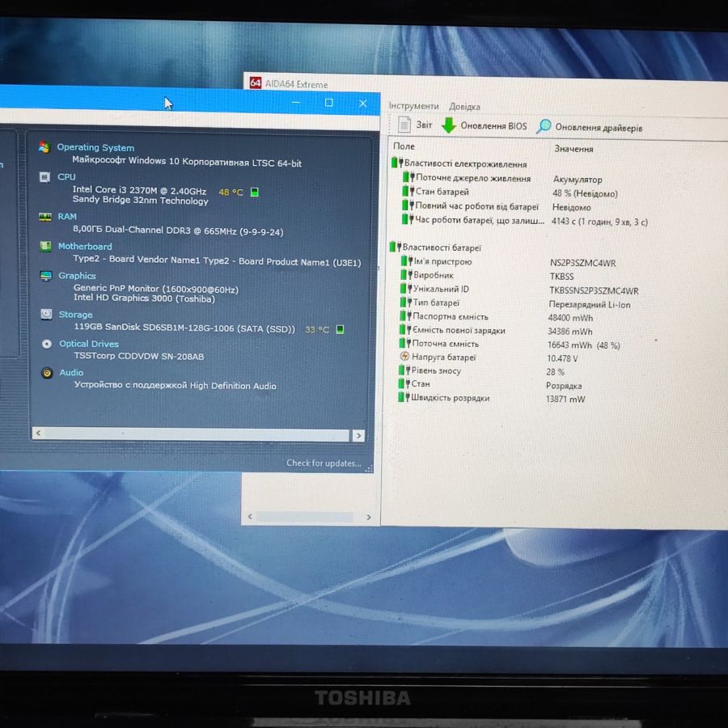
Task: Open the Storage section link
Action: [x=76, y=315]
